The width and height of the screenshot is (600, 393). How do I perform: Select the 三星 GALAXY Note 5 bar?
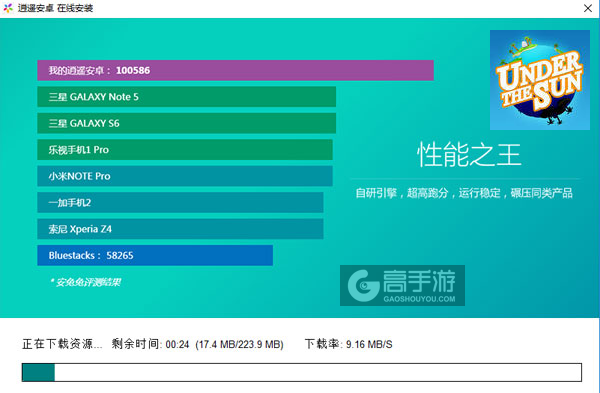tap(186, 97)
